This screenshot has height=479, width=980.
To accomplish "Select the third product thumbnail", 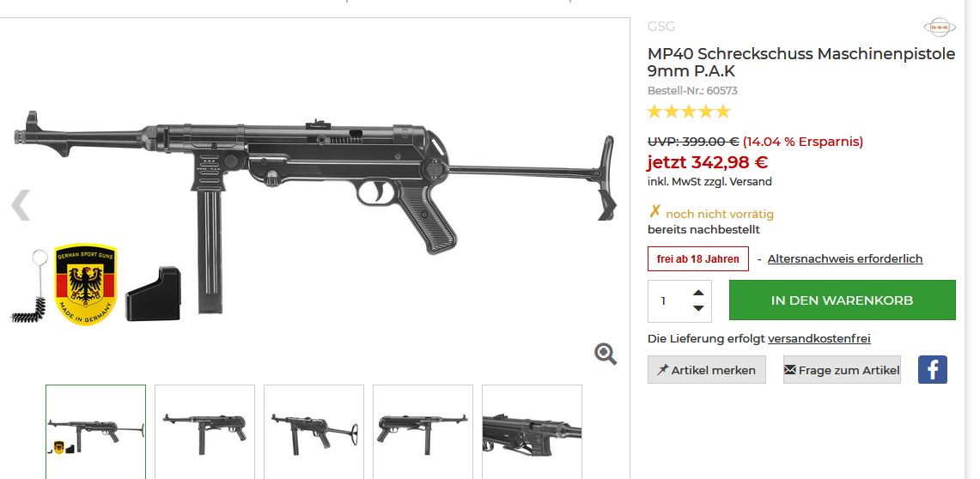I will point(313,431).
